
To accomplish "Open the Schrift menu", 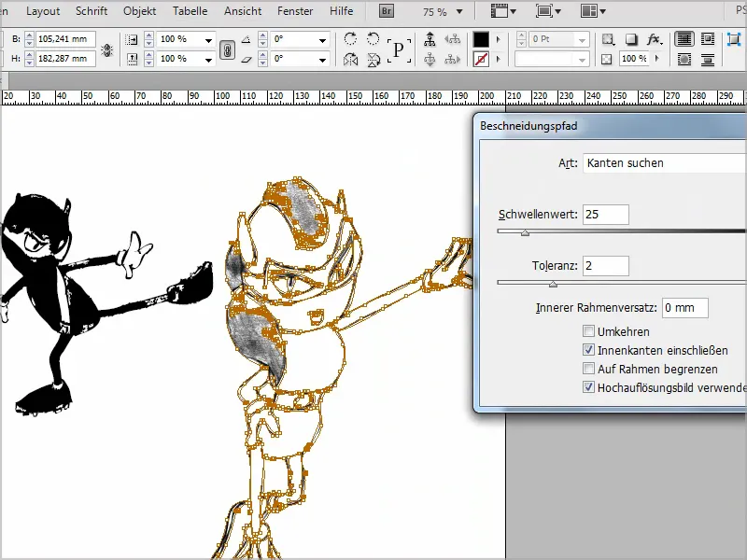I will [x=92, y=11].
